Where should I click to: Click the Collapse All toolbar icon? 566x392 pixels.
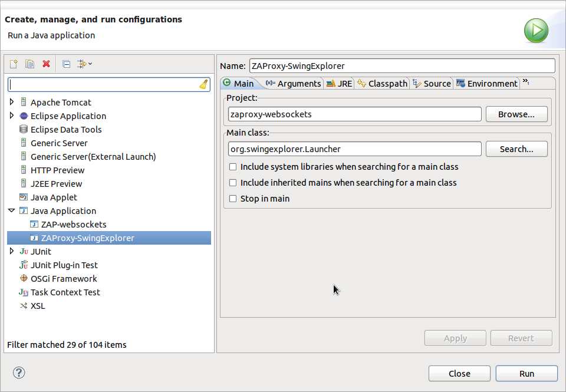click(x=67, y=64)
